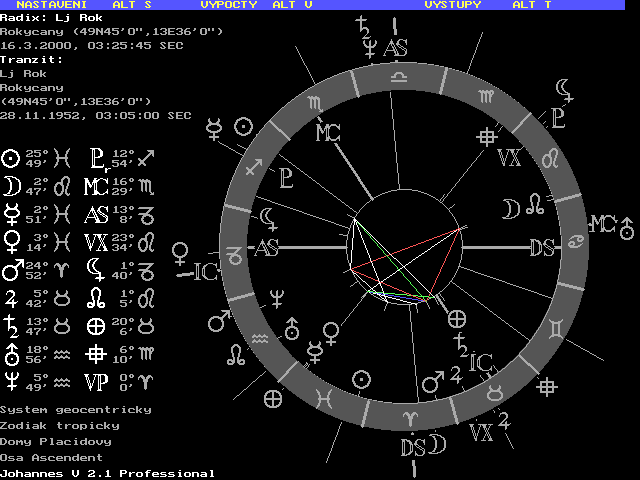Click the Pluto symbol in the position list
This screenshot has height=480, width=640.
(96, 158)
